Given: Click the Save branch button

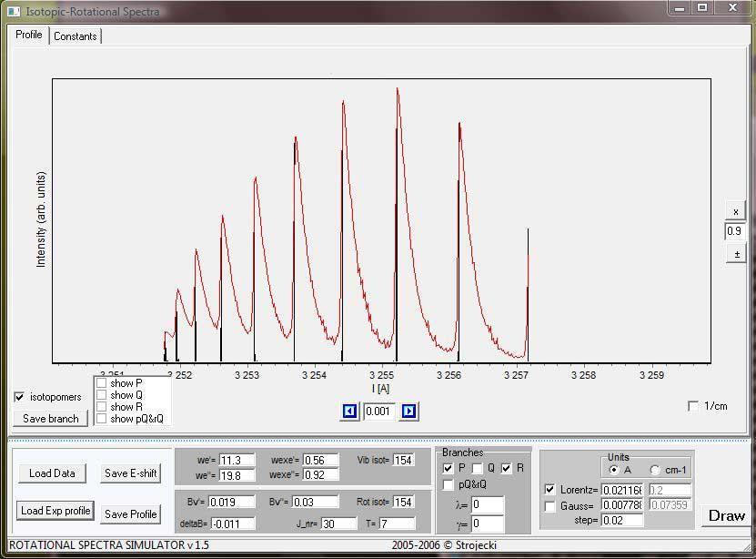Looking at the screenshot, I should point(51,419).
